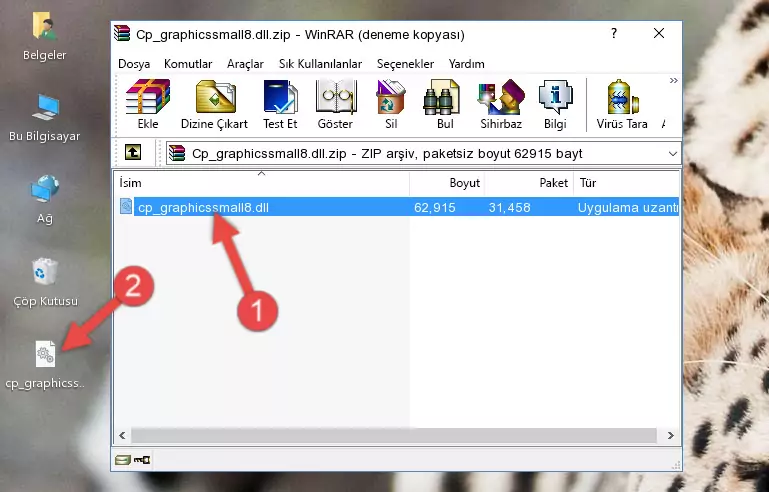Click the Ekle (Add) toolbar icon
Viewport: 769px width, 492px height.
[x=148, y=104]
